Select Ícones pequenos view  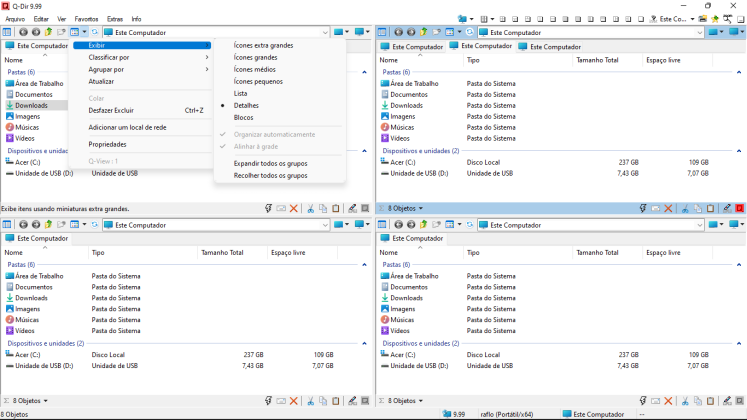click(x=258, y=81)
